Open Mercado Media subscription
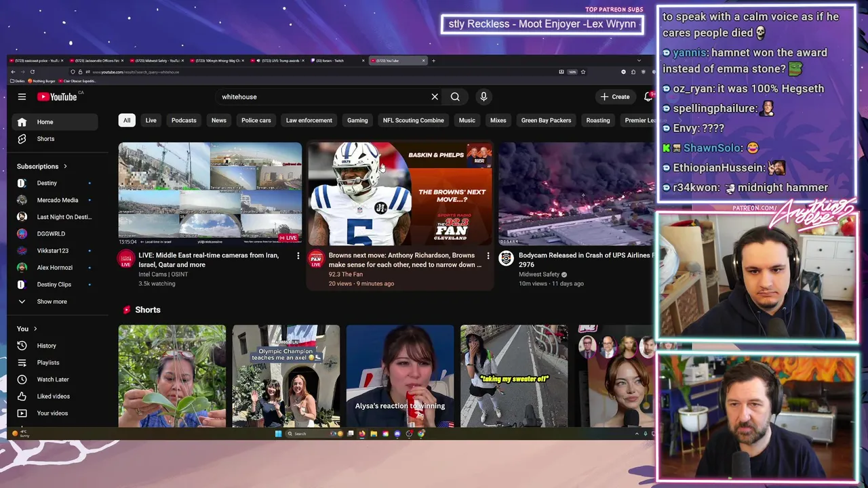The image size is (868, 488). [54, 200]
